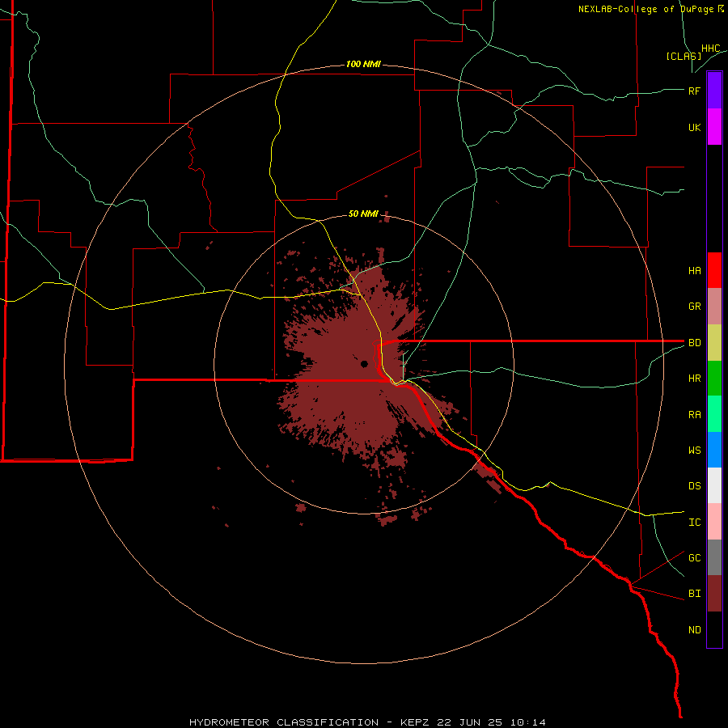Click the RA legend label
The height and width of the screenshot is (728, 728).
[x=694, y=415]
